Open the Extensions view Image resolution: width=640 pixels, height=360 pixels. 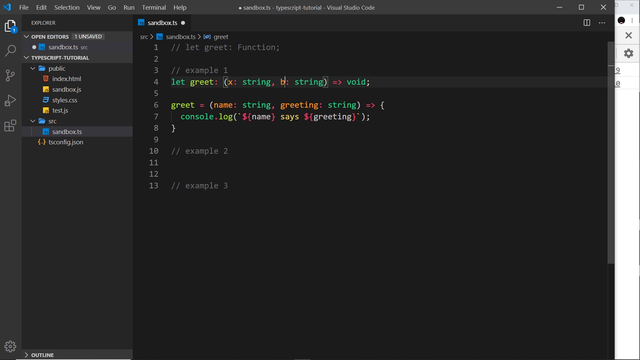[x=10, y=125]
